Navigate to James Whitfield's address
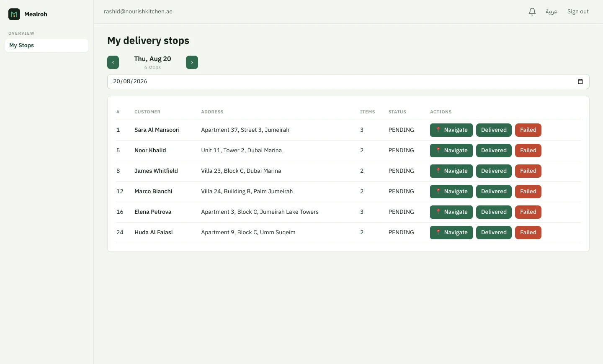The width and height of the screenshot is (603, 364). point(451,171)
